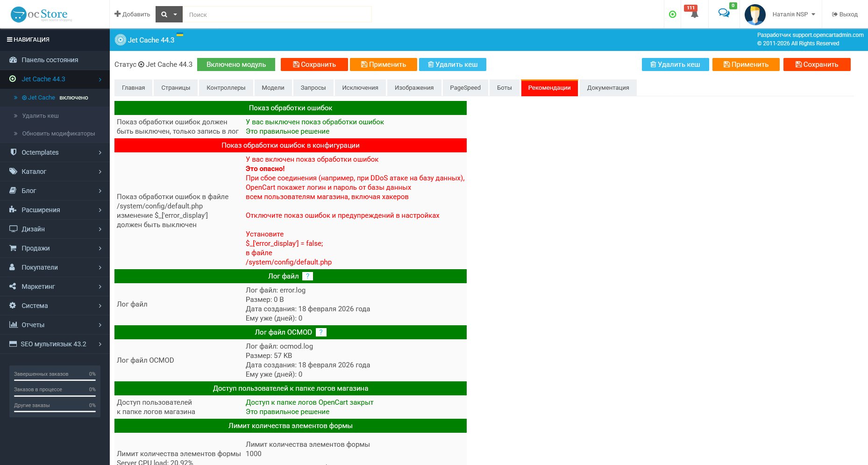Click the Дизайн monitor icon
Screen dimensions: 868x465
point(13,229)
